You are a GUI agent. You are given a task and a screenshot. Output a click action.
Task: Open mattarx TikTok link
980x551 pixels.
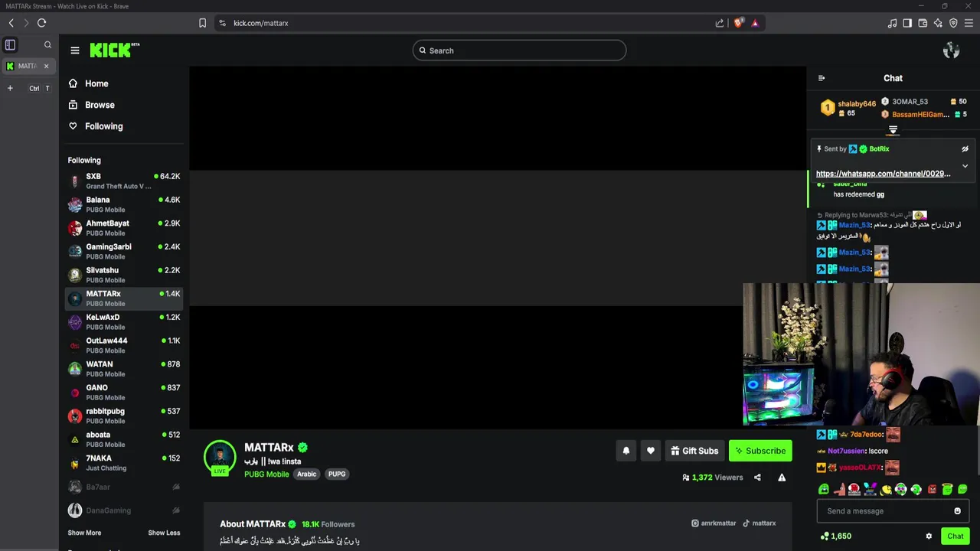point(759,523)
